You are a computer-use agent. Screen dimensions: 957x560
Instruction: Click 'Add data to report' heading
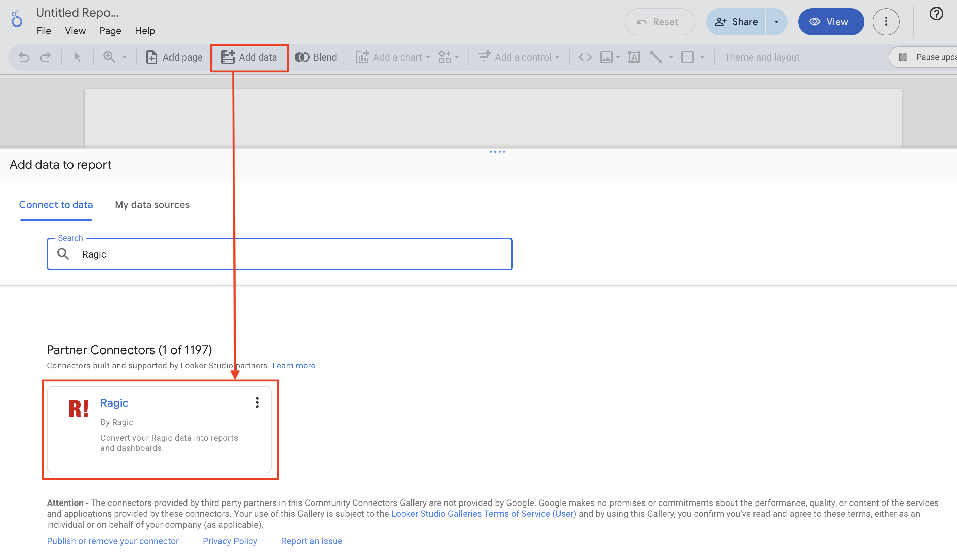point(60,165)
